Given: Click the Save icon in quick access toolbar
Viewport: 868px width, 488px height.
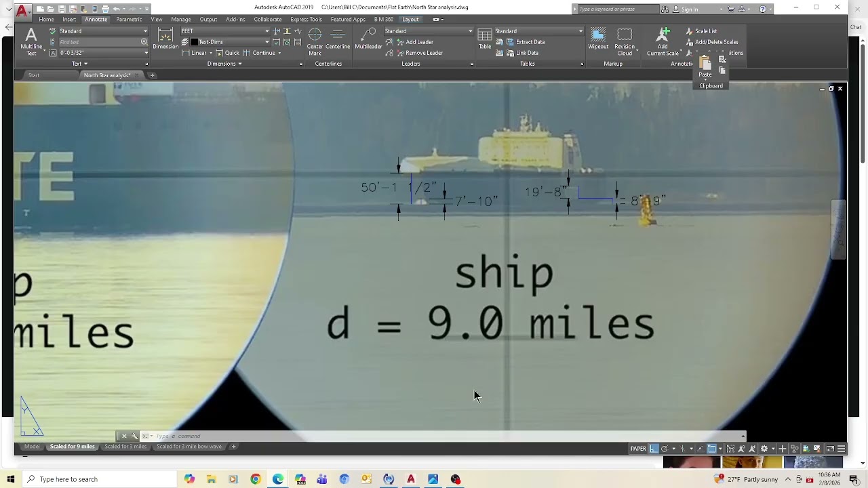Looking at the screenshot, I should (x=62, y=9).
